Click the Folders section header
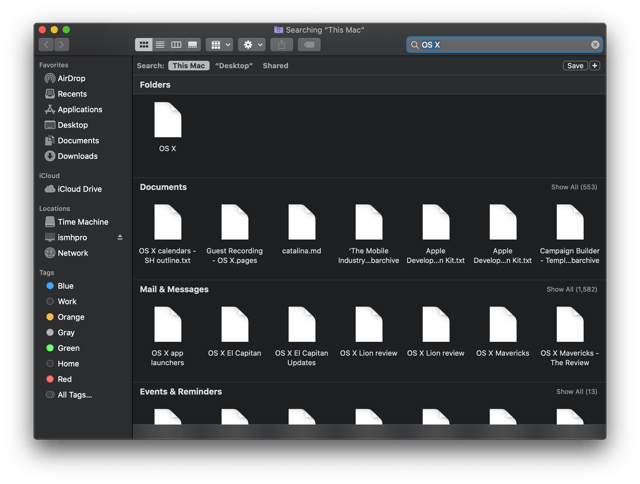 click(155, 85)
